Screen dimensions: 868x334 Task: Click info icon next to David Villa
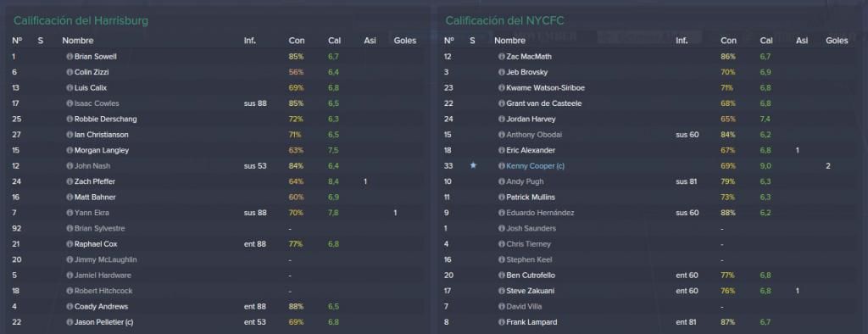[502, 307]
